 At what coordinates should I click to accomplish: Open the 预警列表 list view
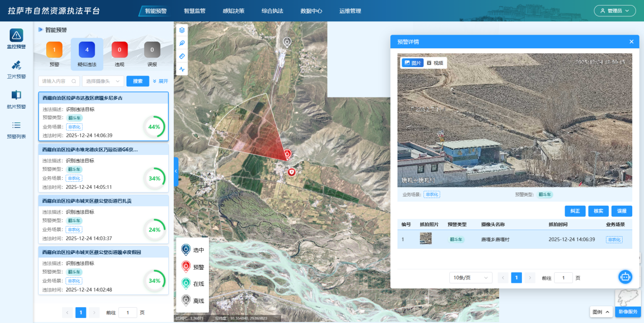click(x=16, y=130)
